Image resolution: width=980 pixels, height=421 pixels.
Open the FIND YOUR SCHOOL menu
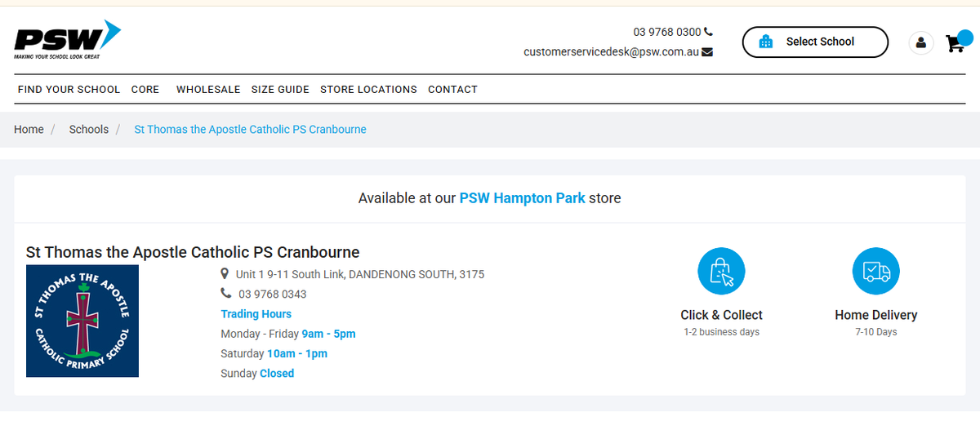(x=69, y=90)
